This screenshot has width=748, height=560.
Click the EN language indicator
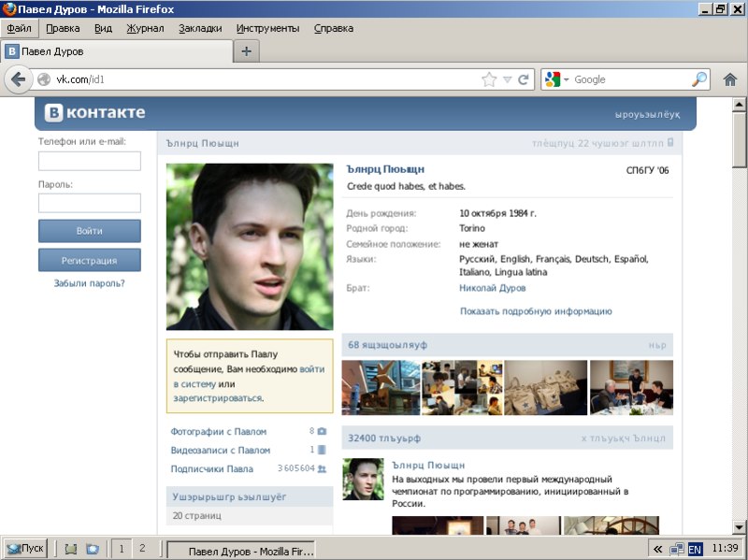(695, 550)
